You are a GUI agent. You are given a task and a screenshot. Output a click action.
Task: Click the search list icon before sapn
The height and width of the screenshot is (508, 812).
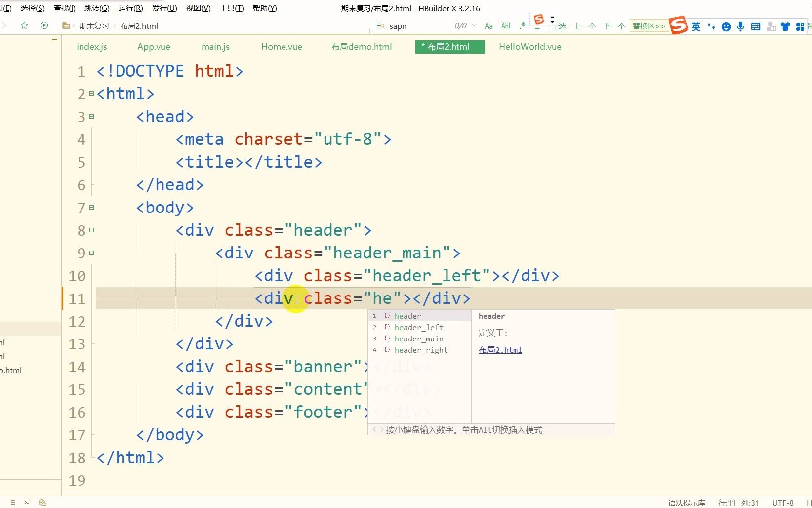click(x=380, y=26)
